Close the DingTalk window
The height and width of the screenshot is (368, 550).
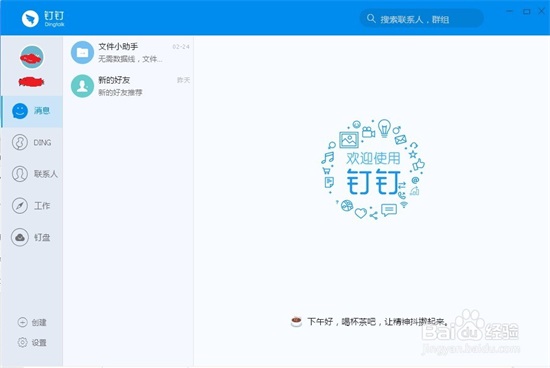pos(542,12)
